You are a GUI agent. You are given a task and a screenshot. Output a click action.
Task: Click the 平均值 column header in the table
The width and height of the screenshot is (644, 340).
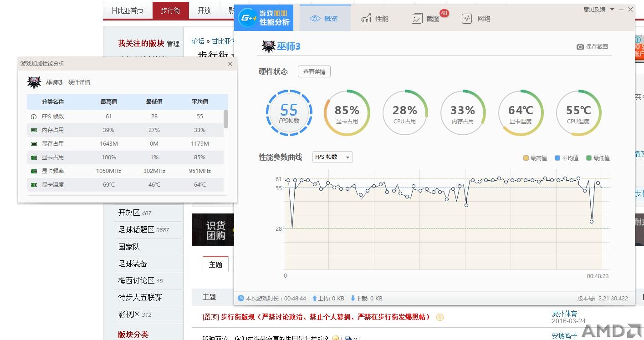pos(200,102)
